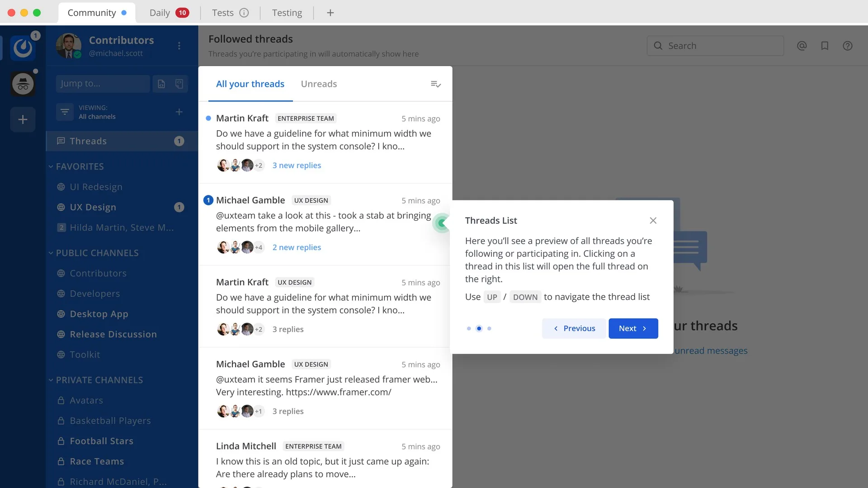Select Unreads tab
The width and height of the screenshot is (868, 488).
[x=319, y=84]
